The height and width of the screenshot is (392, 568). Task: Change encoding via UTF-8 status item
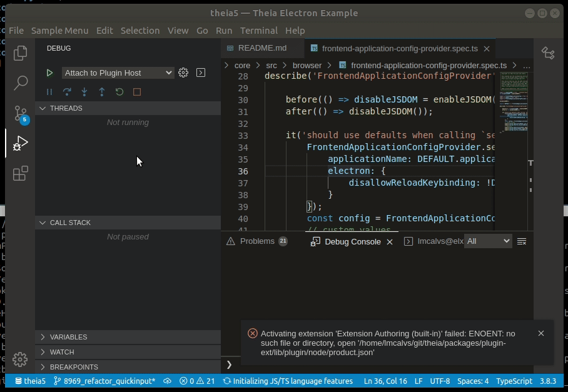[440, 381]
